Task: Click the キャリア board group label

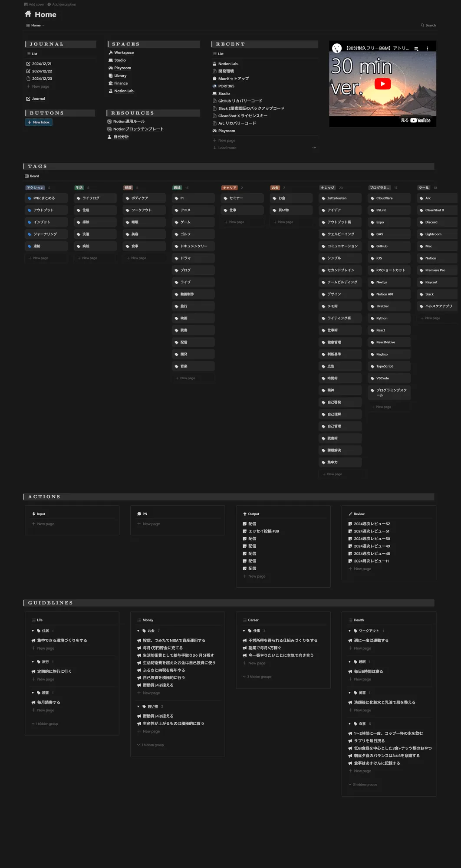Action: pyautogui.click(x=229, y=188)
